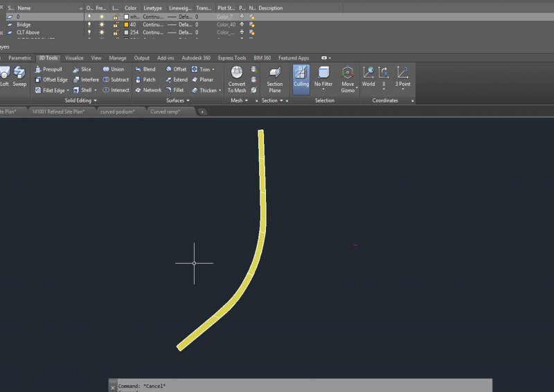This screenshot has height=392, width=554.
Task: Set the UCS to World
Action: 368,77
